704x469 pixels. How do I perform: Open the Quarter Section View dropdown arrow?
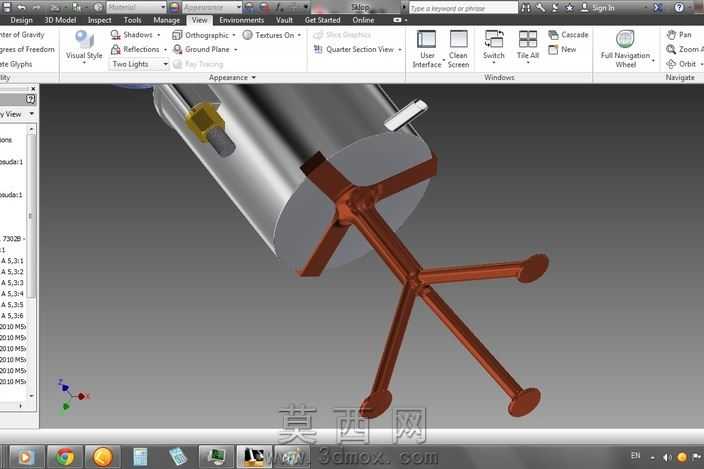400,50
